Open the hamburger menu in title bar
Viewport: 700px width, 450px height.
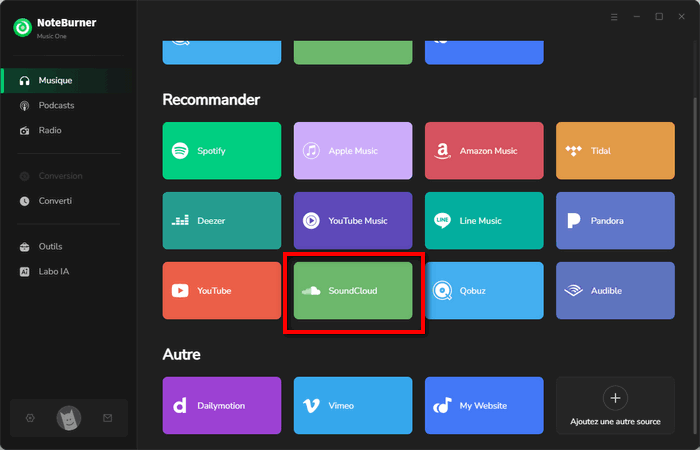click(614, 17)
